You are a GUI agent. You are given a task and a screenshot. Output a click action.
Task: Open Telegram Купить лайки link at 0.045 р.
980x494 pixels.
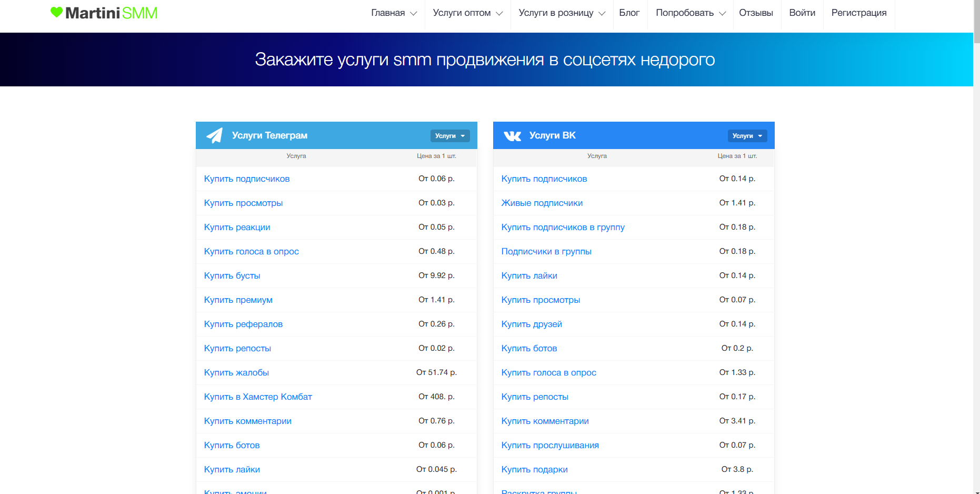[232, 470]
